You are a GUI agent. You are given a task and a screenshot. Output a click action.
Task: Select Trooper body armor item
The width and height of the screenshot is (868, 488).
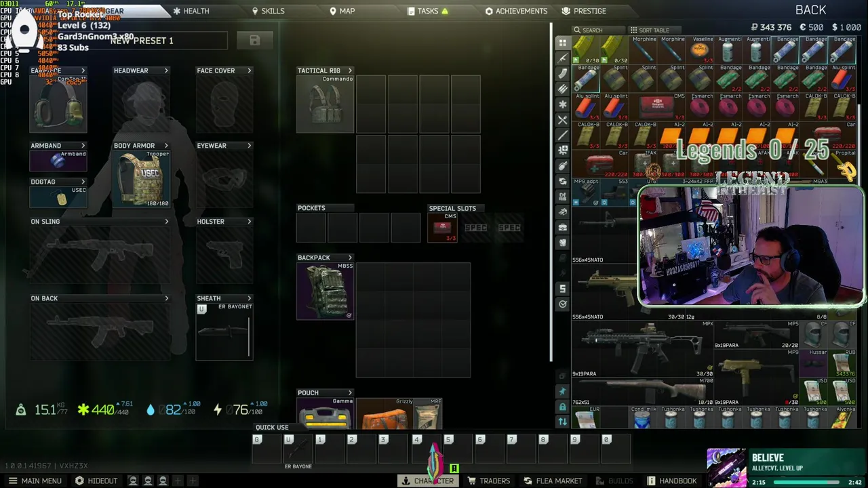point(142,179)
